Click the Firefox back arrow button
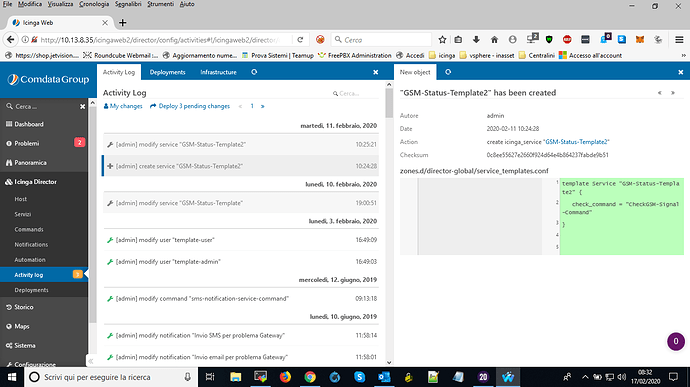 click(10, 40)
